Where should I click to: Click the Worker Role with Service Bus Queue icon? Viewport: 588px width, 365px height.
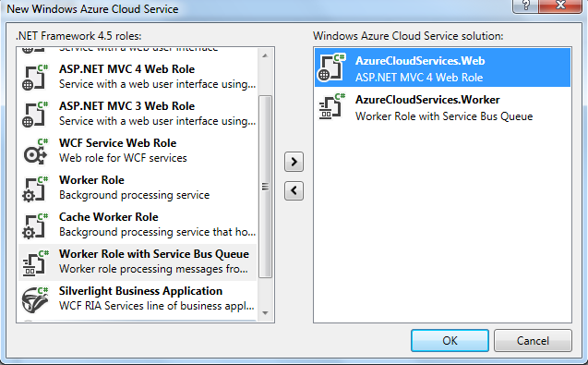click(x=36, y=262)
